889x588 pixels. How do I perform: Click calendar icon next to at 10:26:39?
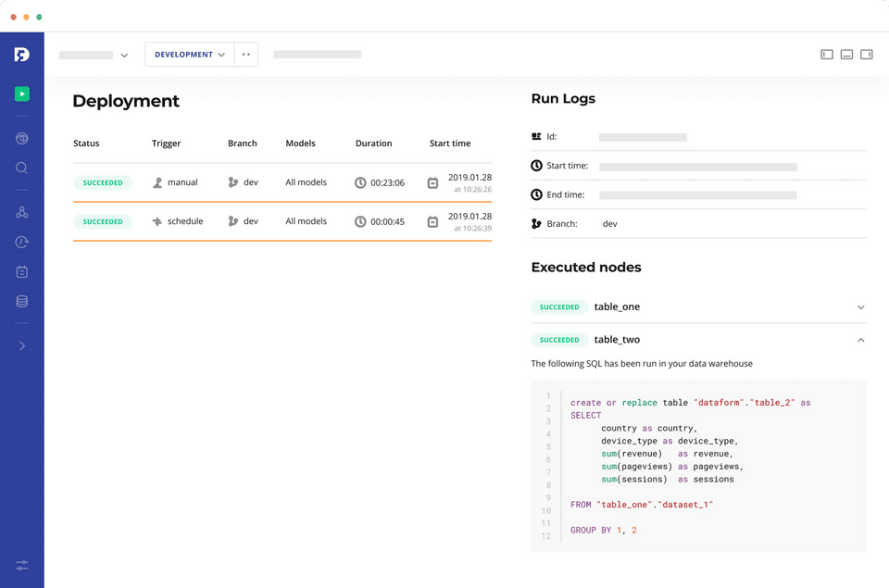(432, 221)
